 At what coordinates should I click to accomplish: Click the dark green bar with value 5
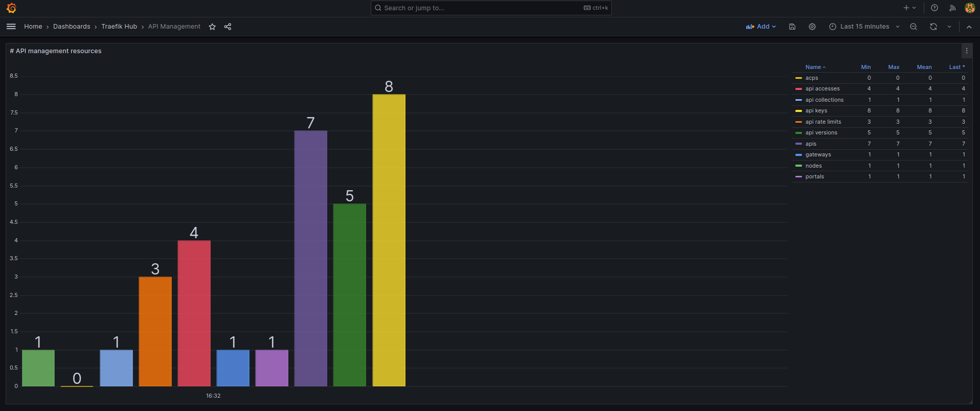349,295
